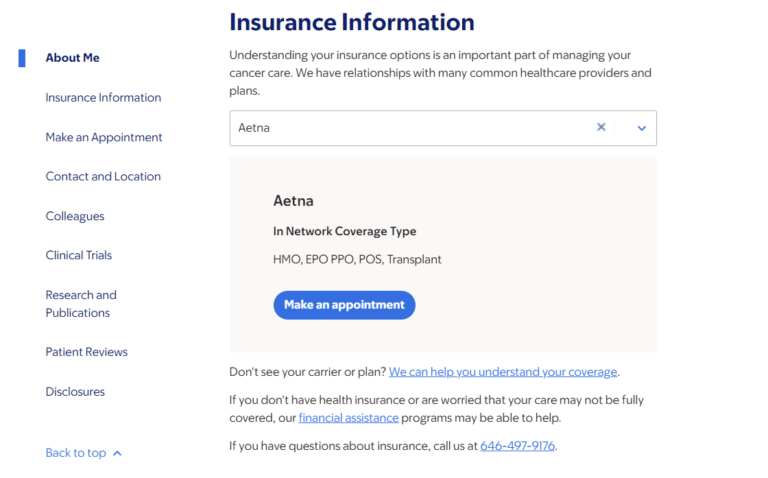This screenshot has height=478, width=768.
Task: Click inside the Aetna insurance search field
Action: coord(400,128)
